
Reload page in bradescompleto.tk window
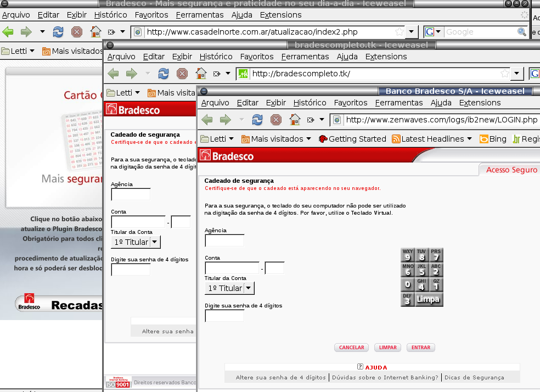click(x=164, y=74)
